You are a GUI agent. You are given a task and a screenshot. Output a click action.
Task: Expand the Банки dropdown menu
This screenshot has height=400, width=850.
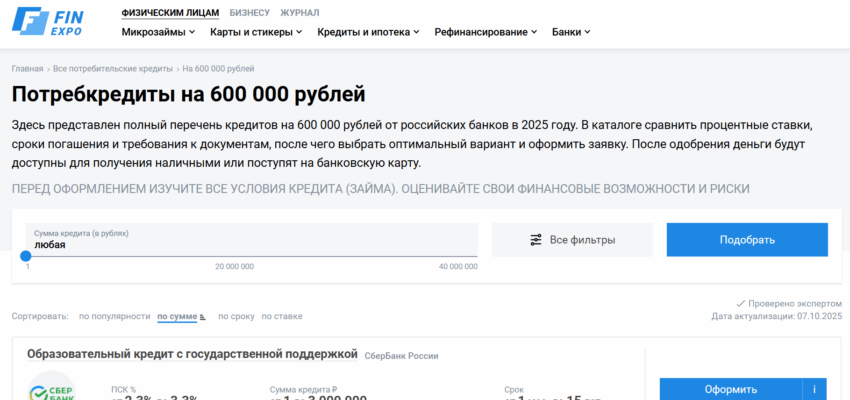[571, 32]
